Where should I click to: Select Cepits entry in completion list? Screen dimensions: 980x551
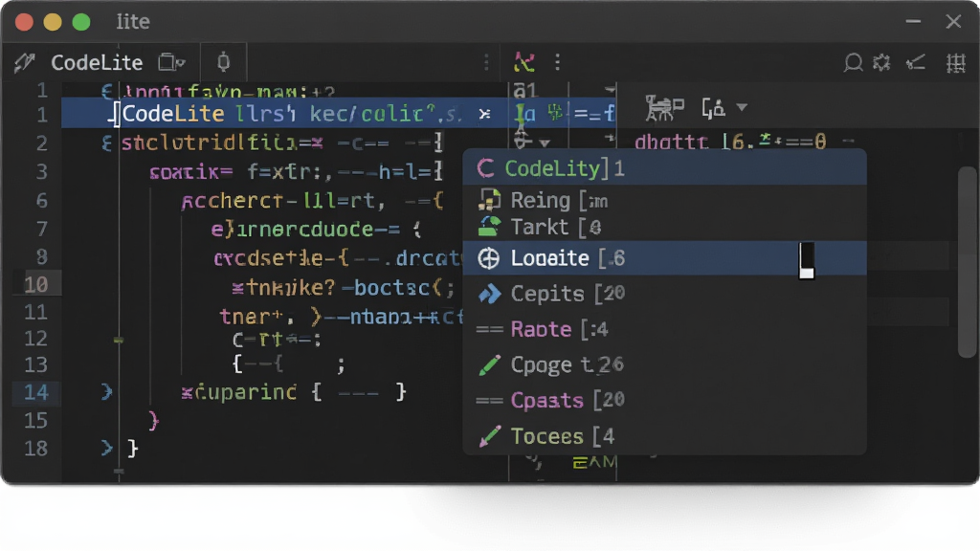click(x=664, y=294)
